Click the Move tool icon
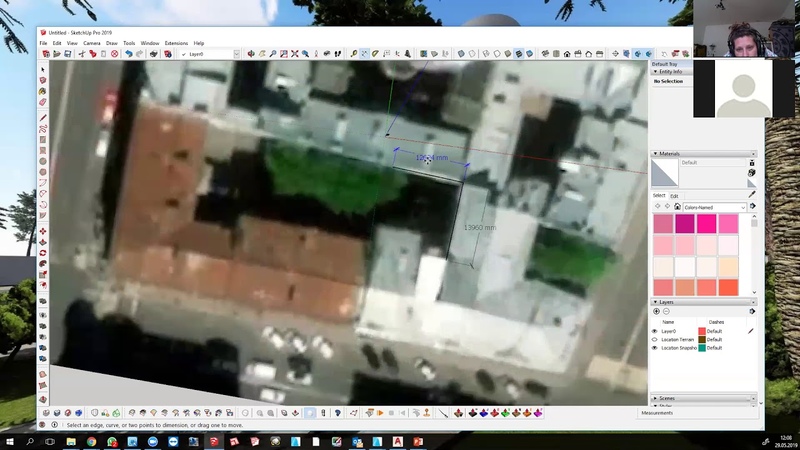 coord(43,231)
